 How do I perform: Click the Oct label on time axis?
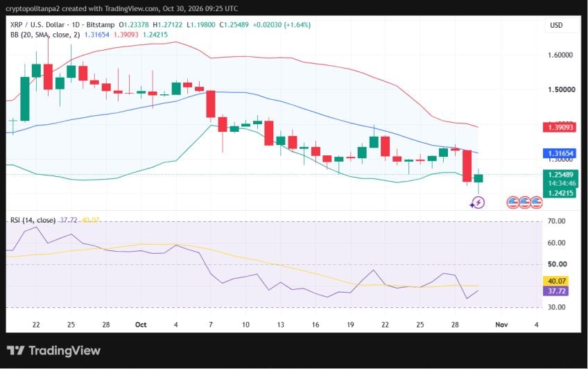pyautogui.click(x=141, y=325)
